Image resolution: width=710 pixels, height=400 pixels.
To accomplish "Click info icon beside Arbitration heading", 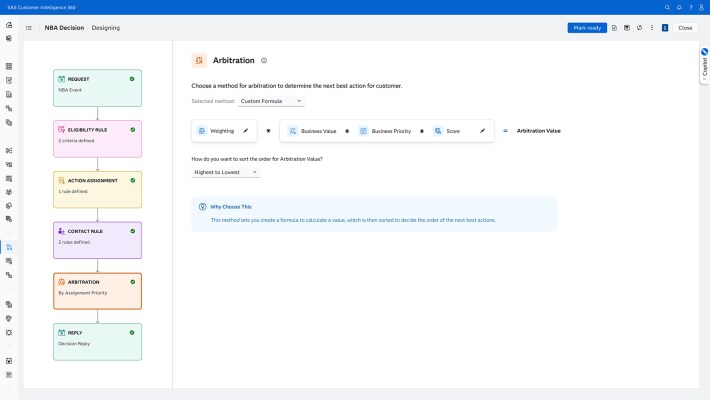I will [x=264, y=61].
